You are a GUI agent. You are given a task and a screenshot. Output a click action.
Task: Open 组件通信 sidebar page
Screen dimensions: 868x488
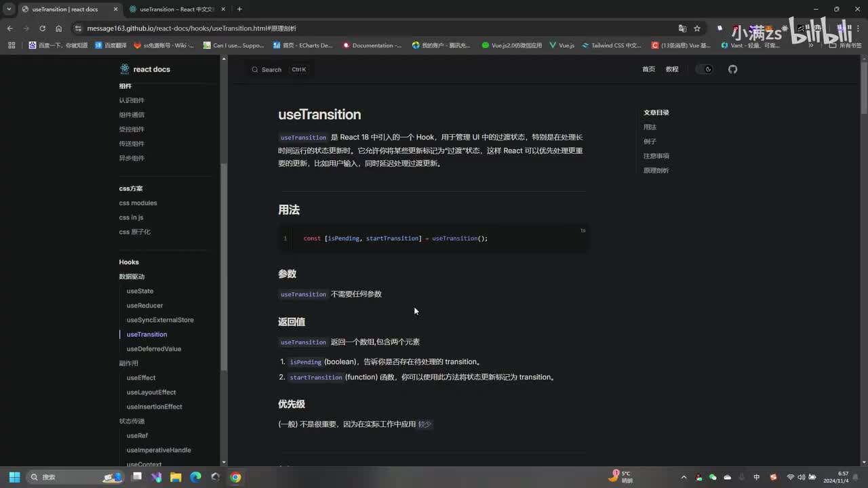pyautogui.click(x=132, y=115)
